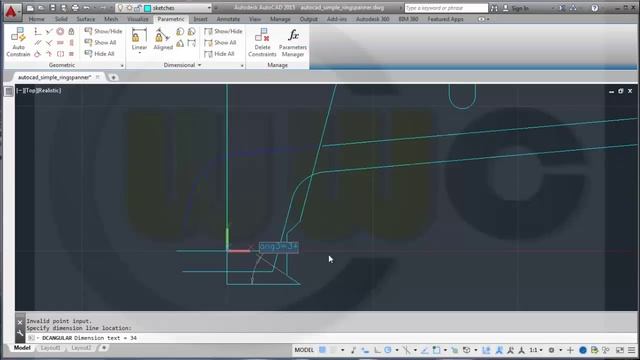This screenshot has height=360, width=640.
Task: Open Geometric panel settings launcher arrow
Action: tap(122, 65)
